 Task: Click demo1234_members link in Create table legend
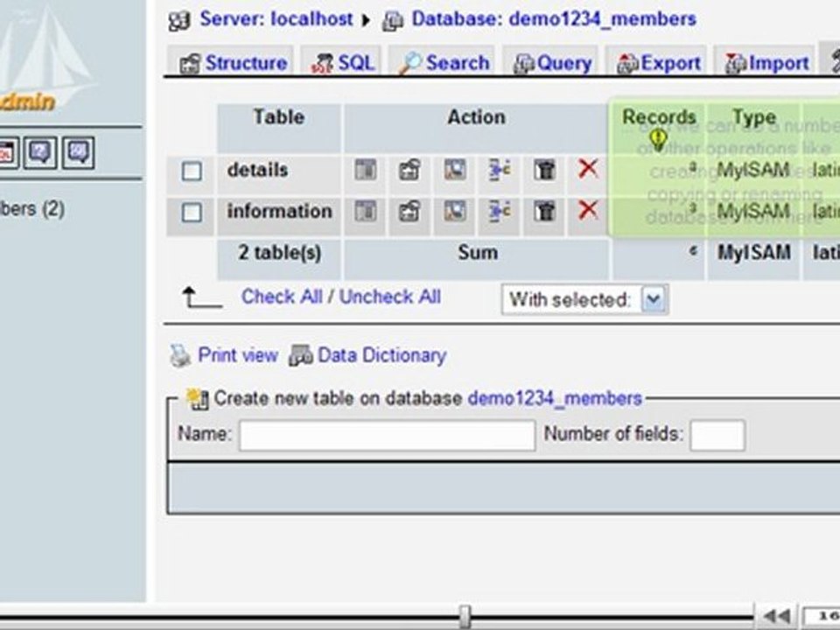point(555,399)
